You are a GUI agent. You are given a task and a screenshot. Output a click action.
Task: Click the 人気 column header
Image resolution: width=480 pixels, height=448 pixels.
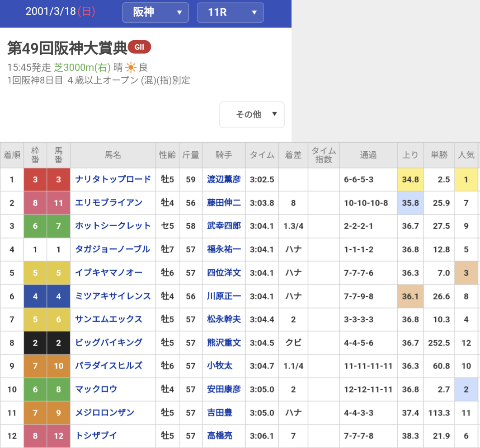(x=466, y=155)
